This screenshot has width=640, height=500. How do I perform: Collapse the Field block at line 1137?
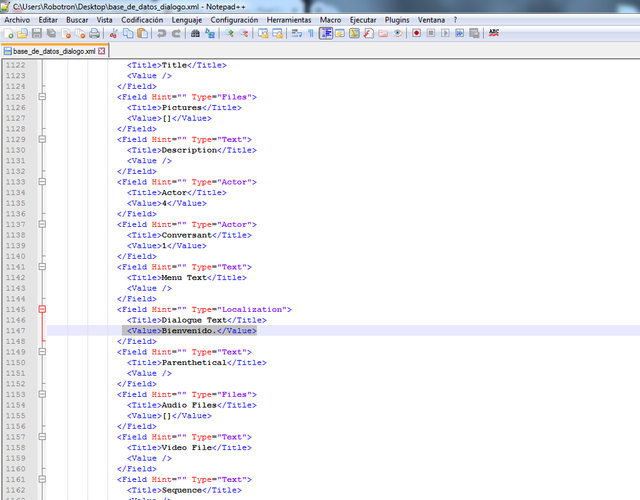[x=42, y=224]
